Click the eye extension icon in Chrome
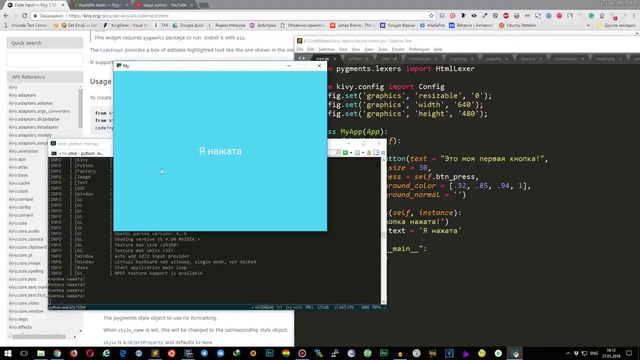 (x=474, y=16)
